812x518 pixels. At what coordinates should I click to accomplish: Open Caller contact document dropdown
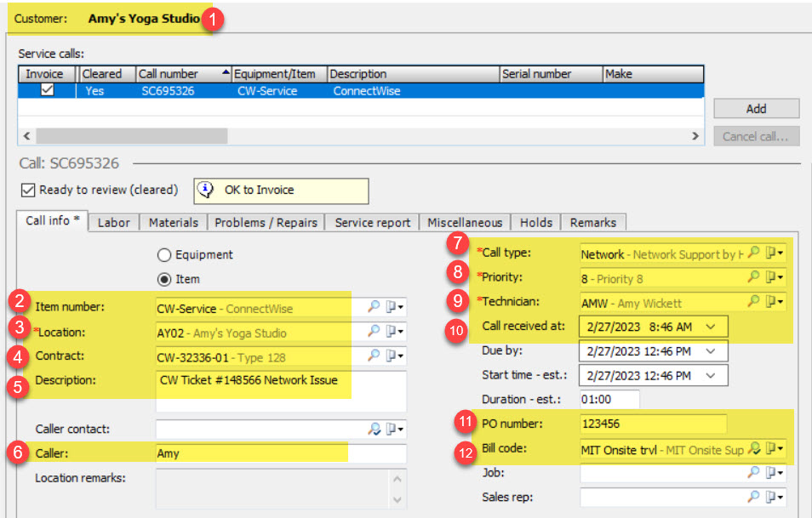tap(395, 429)
